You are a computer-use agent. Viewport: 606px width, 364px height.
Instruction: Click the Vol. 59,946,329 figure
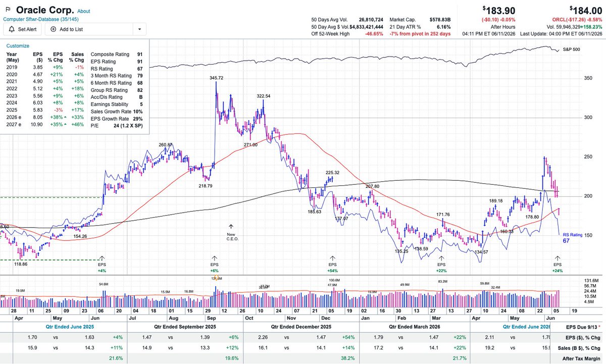(563, 27)
